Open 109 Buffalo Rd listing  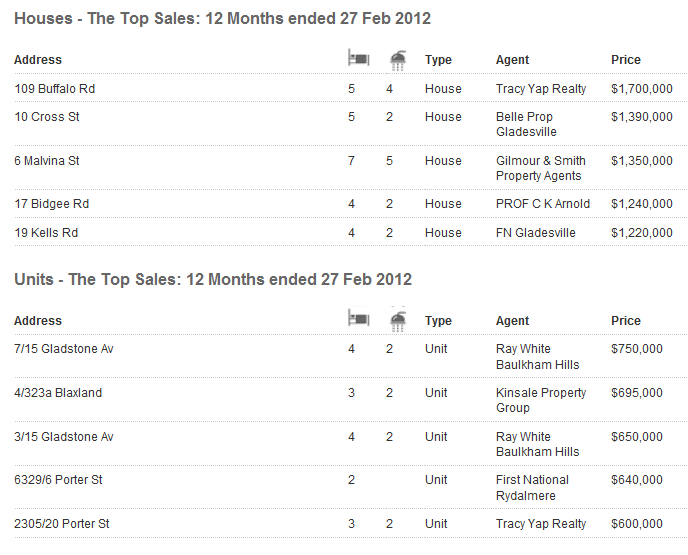click(55, 89)
